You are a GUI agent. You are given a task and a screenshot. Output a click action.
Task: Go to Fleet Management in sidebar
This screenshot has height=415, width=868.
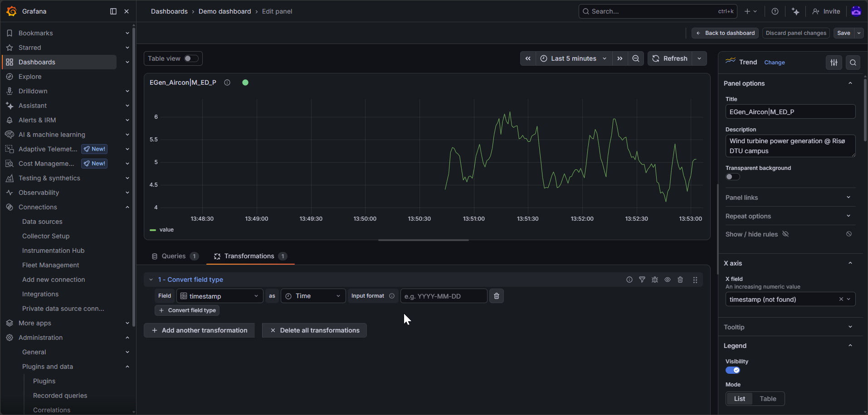click(x=50, y=265)
